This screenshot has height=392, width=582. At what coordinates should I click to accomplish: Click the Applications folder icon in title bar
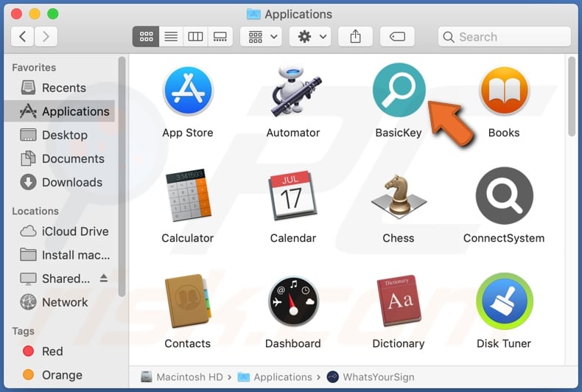point(253,14)
